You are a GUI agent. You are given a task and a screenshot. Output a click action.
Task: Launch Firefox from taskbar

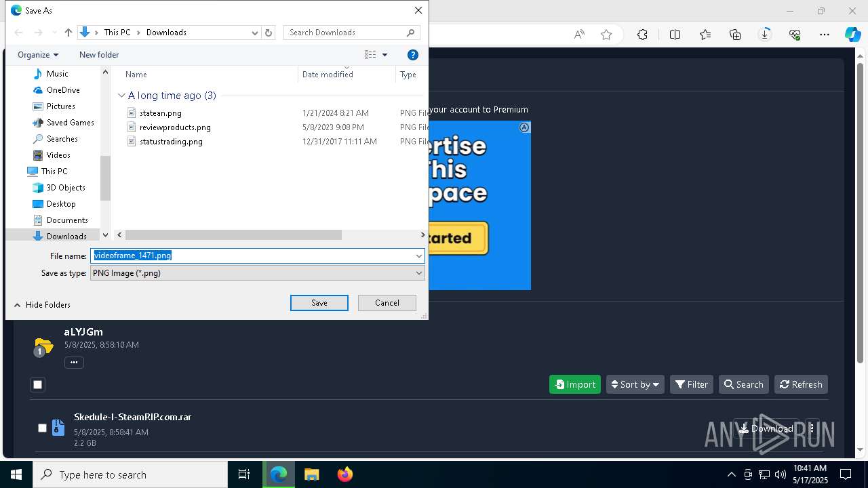tap(344, 474)
